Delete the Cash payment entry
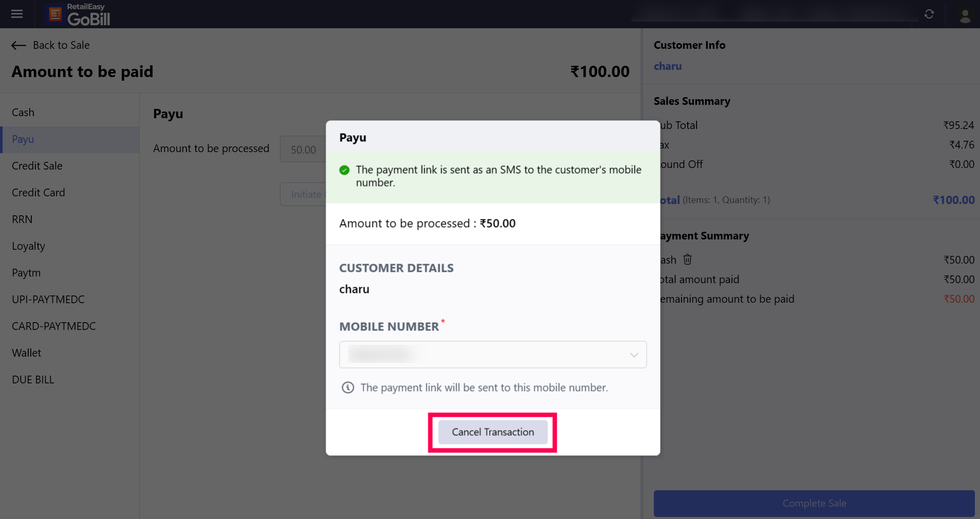Screen dimensions: 980x519 click(687, 259)
